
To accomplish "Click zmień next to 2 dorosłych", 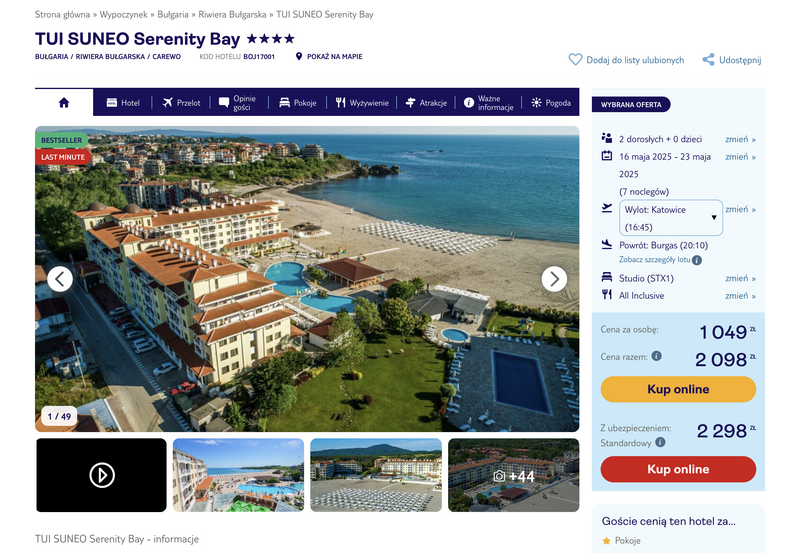I will pos(740,139).
